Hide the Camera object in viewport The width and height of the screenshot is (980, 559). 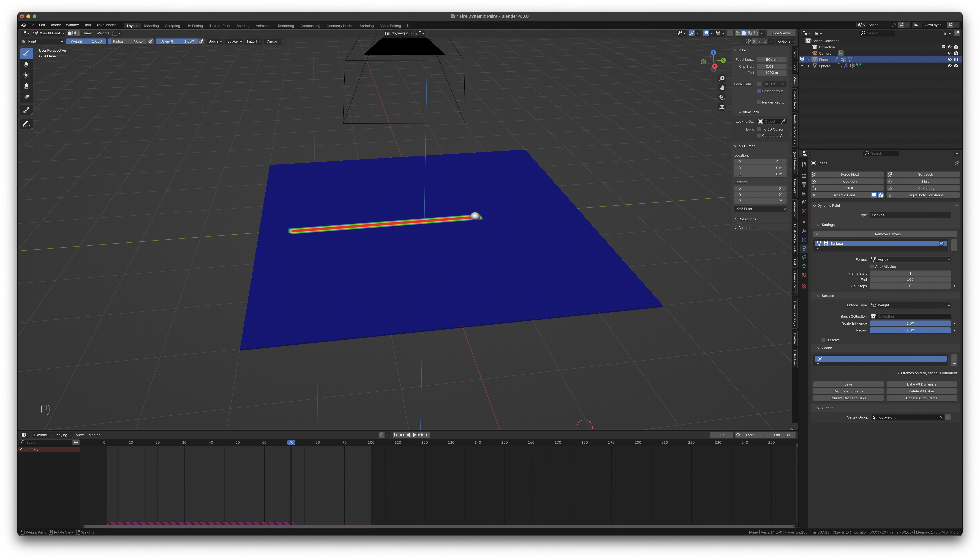[949, 53]
